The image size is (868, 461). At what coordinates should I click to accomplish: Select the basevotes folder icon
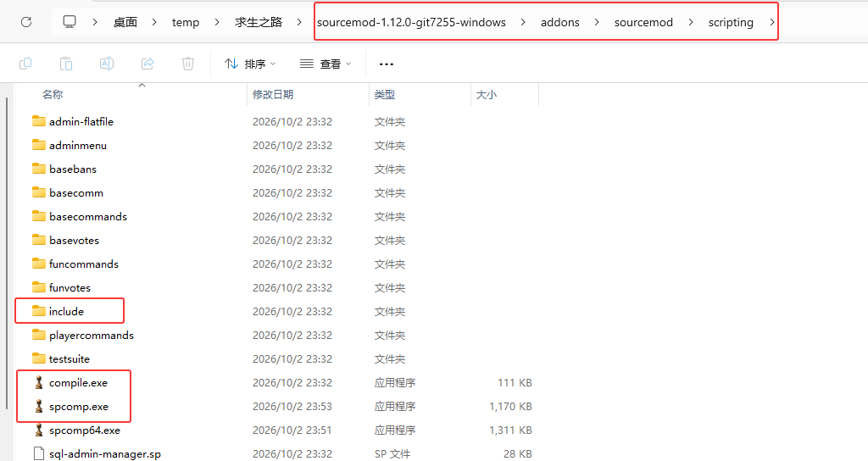click(x=39, y=240)
